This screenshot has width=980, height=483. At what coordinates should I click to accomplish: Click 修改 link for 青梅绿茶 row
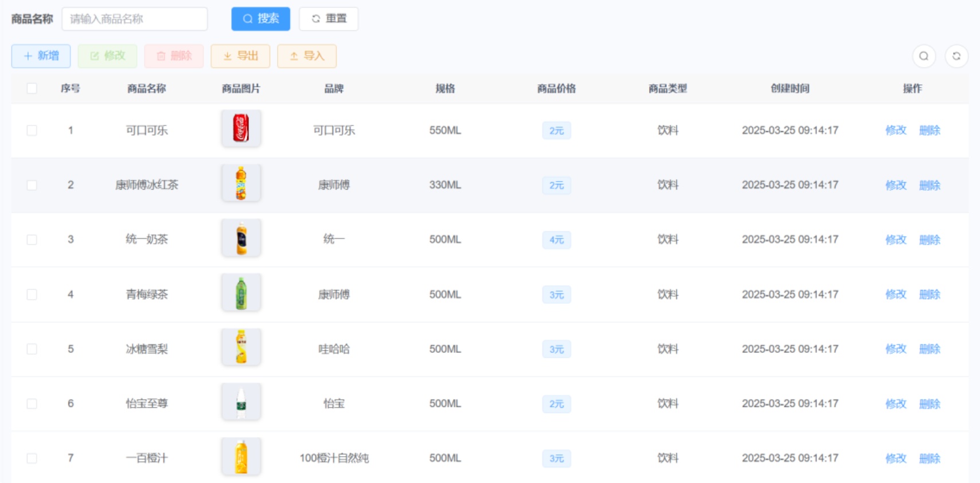pyautogui.click(x=895, y=294)
